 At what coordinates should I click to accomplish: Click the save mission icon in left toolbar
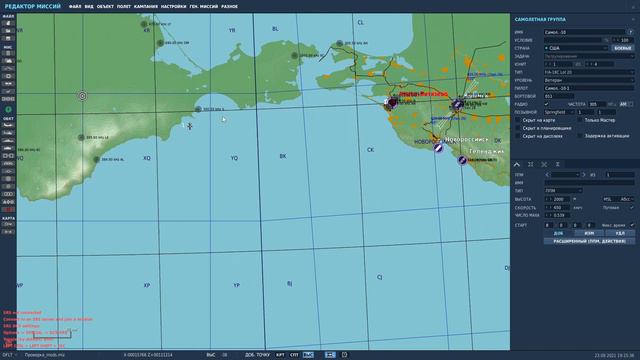click(8, 38)
